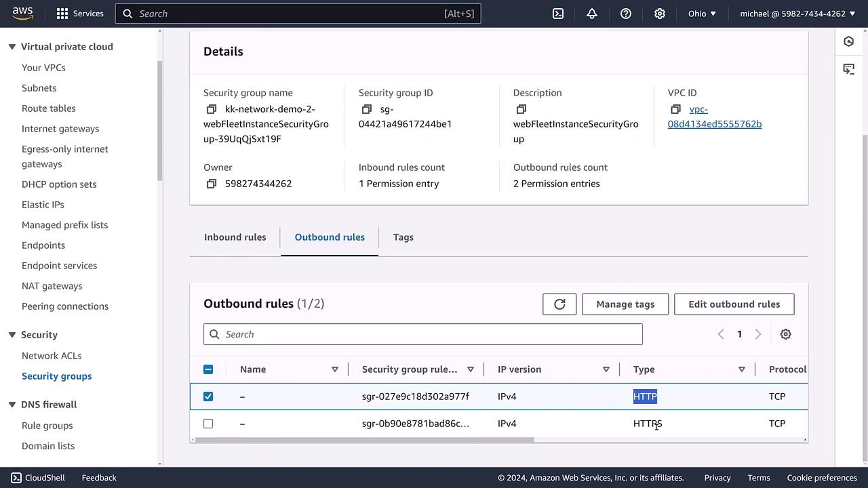The image size is (868, 488).
Task: Switch to the Inbound rules tab
Action: pyautogui.click(x=235, y=237)
